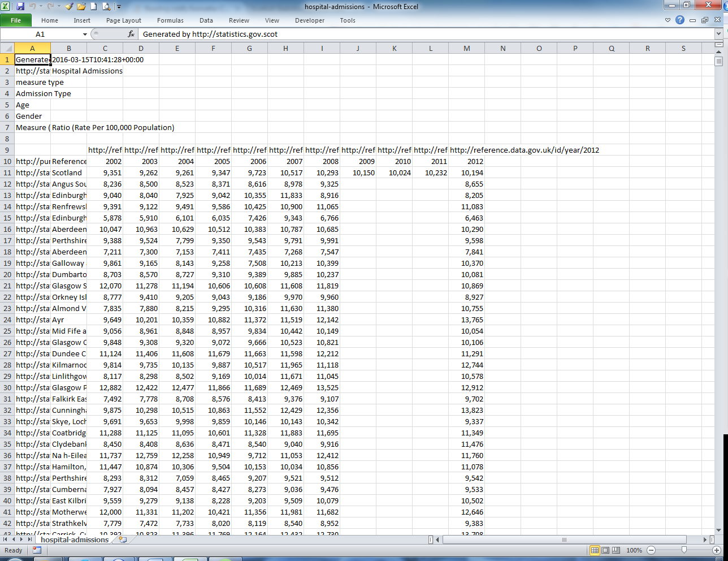Image resolution: width=728 pixels, height=561 pixels.
Task: Open the Formulas ribbon tab
Action: click(170, 20)
